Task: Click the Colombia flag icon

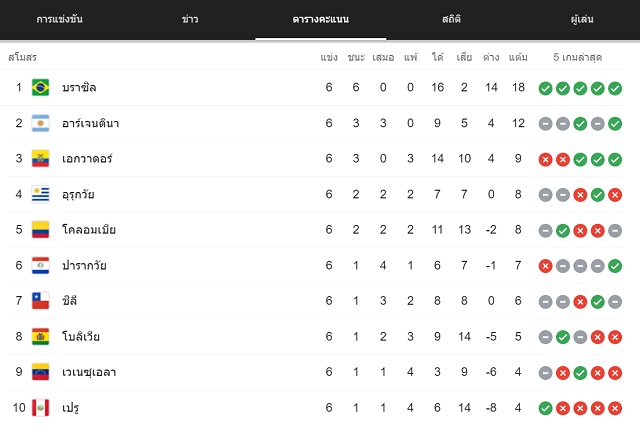Action: click(x=40, y=229)
